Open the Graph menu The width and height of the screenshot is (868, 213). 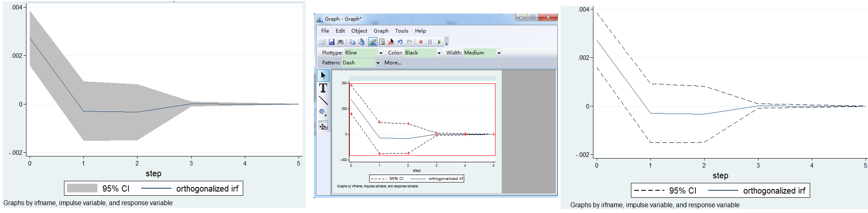point(381,31)
